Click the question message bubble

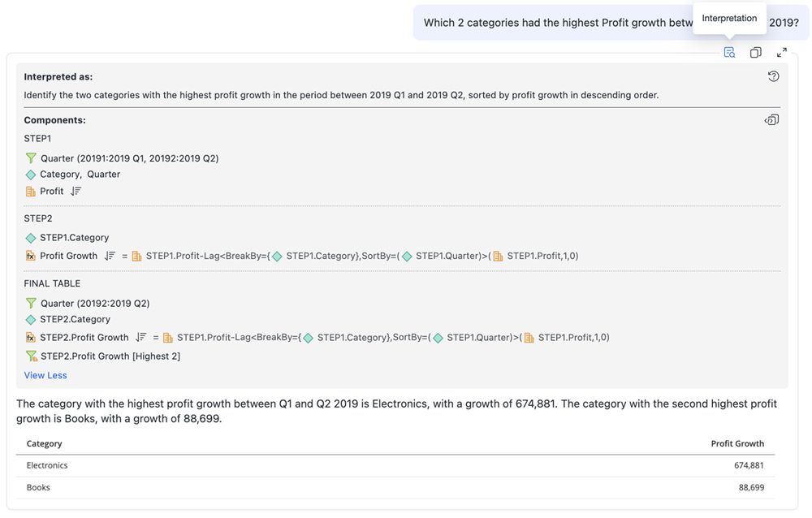[x=552, y=23]
